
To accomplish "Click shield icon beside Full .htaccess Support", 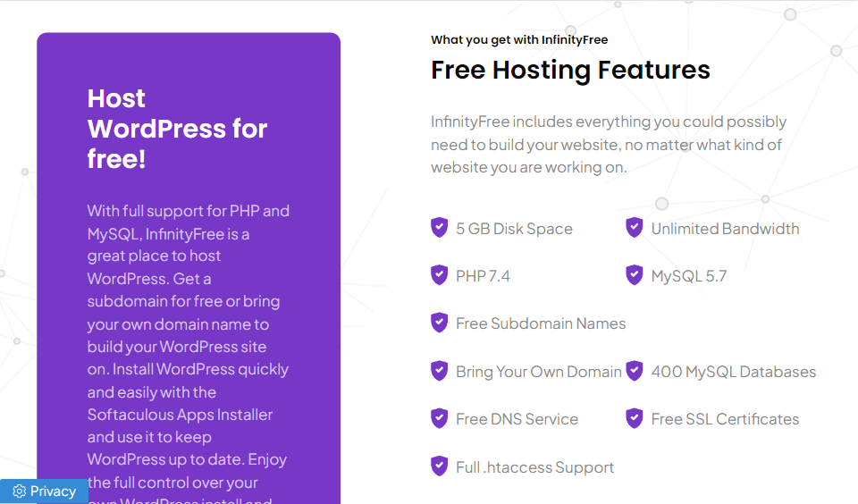I will pos(439,466).
